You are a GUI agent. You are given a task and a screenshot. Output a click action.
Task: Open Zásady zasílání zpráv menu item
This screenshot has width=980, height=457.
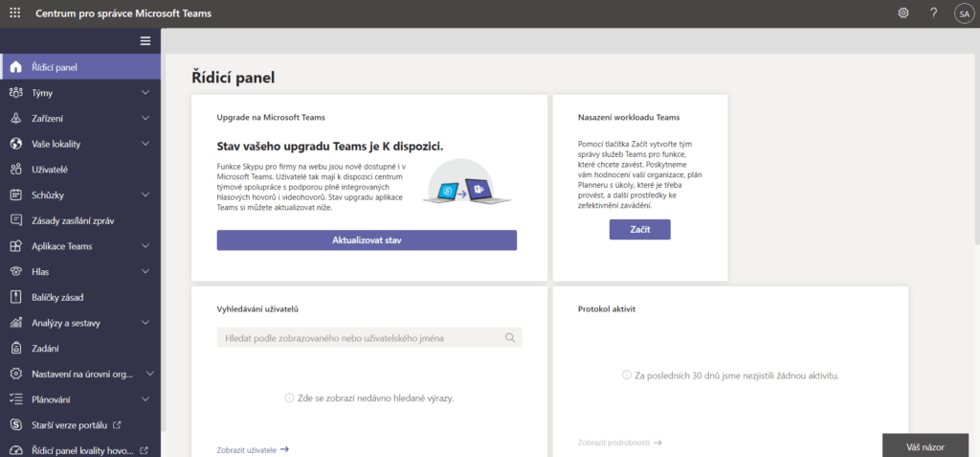click(x=80, y=220)
